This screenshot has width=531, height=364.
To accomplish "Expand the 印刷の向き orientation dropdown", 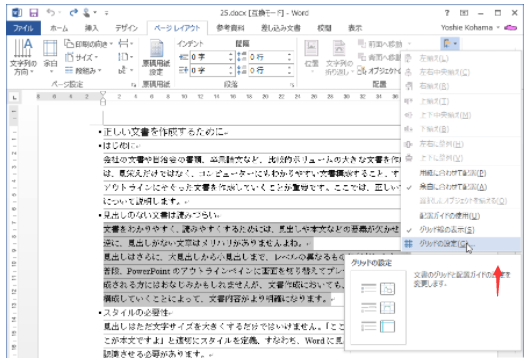I will coord(89,44).
